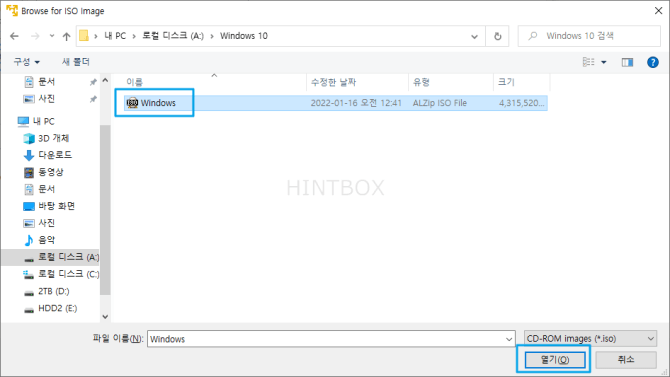Select 내 PC in navigation pane
The height and width of the screenshot is (377, 670).
(44, 121)
